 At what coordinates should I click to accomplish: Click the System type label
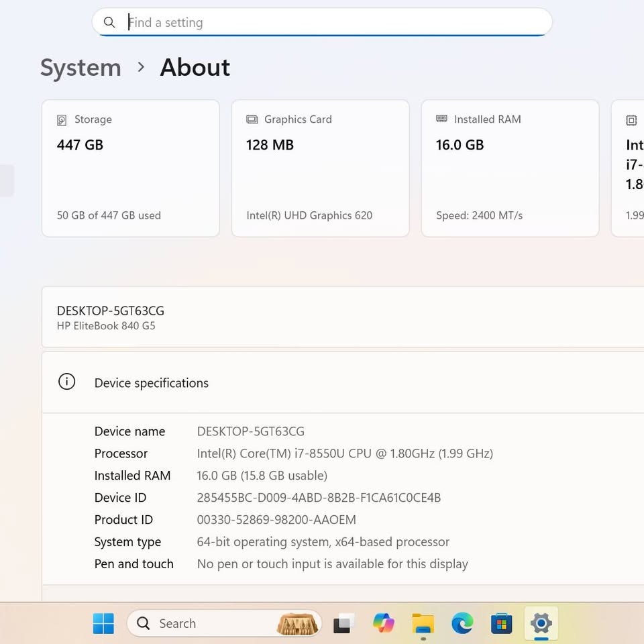(127, 542)
